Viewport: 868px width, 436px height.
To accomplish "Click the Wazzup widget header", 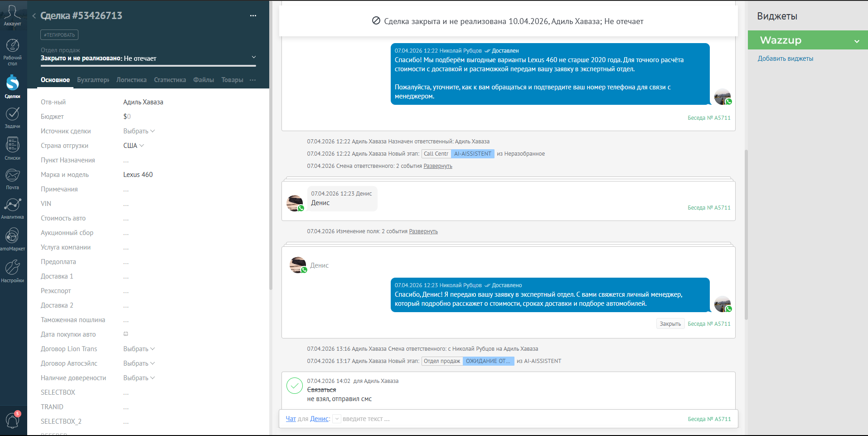I will 808,40.
